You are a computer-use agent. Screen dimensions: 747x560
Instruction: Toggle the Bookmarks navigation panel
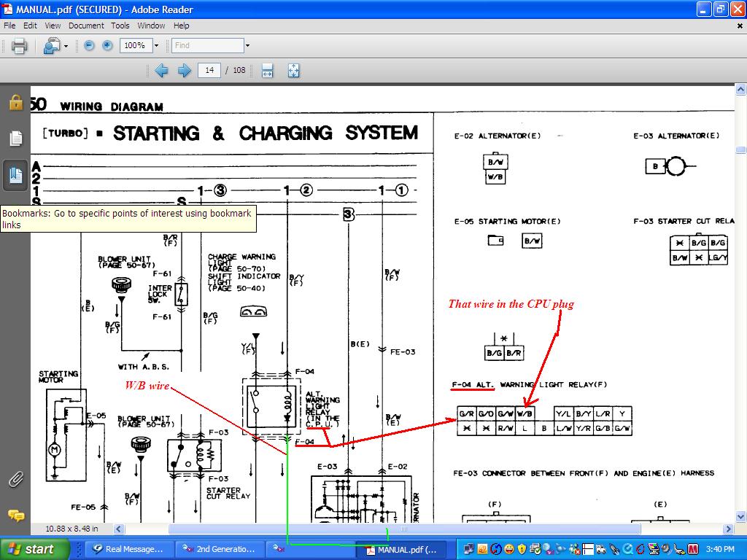tap(15, 174)
